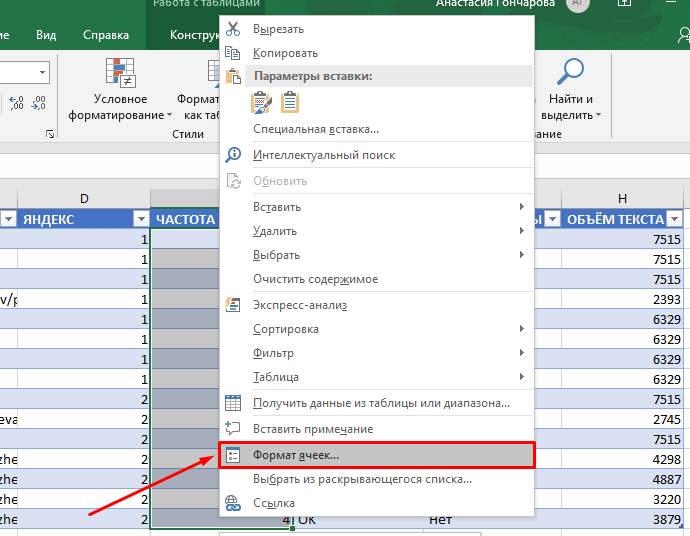The height and width of the screenshot is (536, 690).
Task: Click the Copy (Копировать) icon
Action: click(x=233, y=53)
